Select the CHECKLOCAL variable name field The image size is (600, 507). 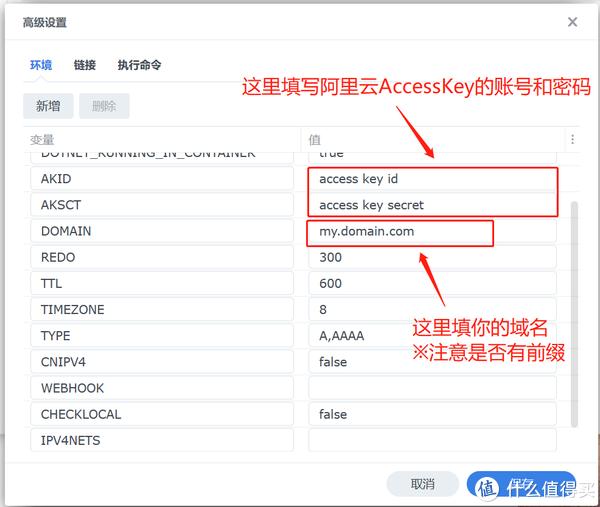(x=162, y=414)
